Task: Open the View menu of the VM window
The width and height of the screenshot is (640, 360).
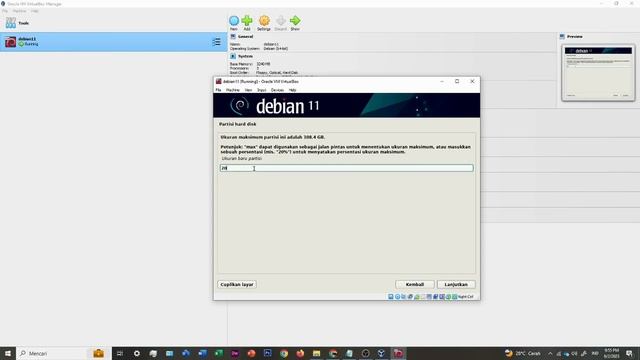Action: pyautogui.click(x=248, y=90)
